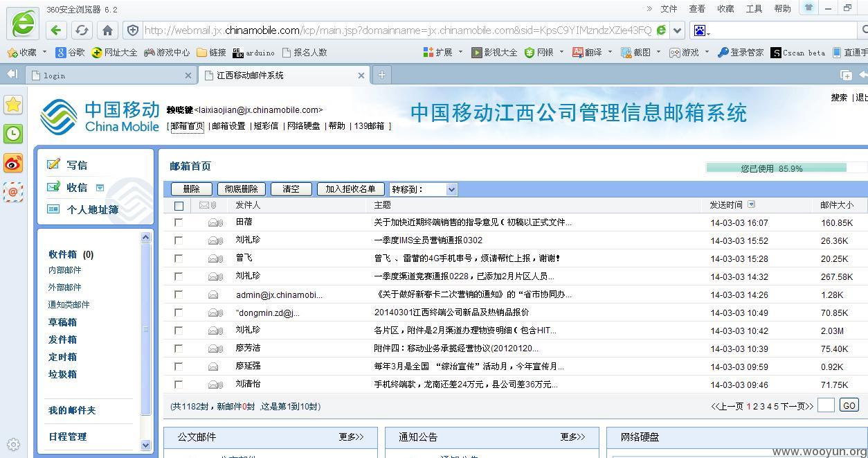Screen dimensions: 868x458
Task: Tick the select-all checkbox in mail header
Action: [179, 206]
